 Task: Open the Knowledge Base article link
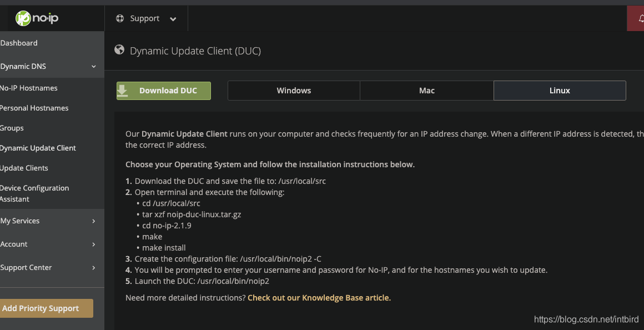click(319, 298)
